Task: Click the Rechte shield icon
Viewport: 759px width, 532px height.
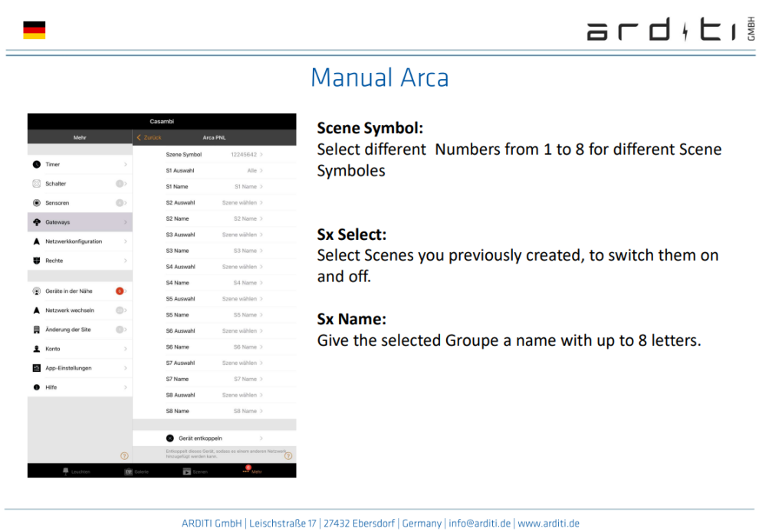Action: 37,261
